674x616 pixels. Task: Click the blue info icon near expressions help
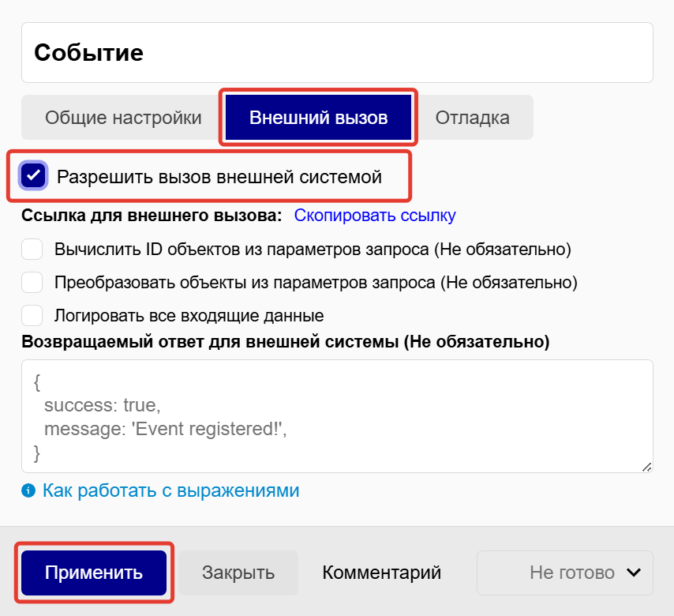pyautogui.click(x=29, y=490)
